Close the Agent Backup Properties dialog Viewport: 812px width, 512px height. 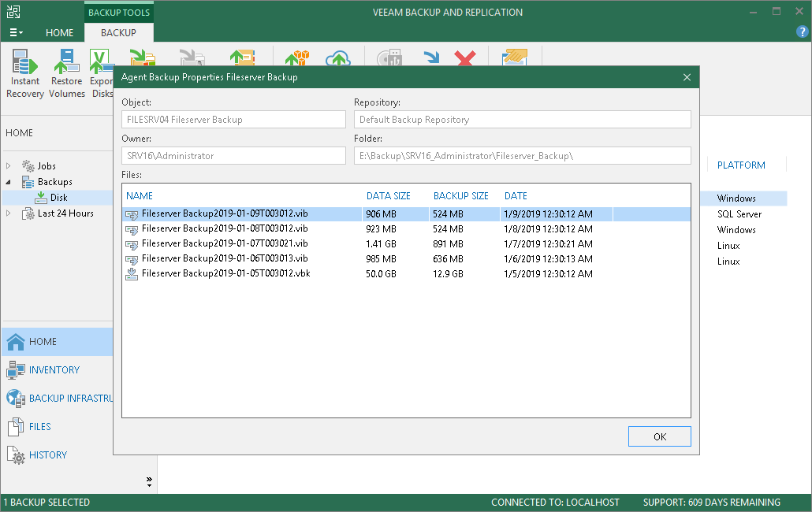click(x=687, y=77)
